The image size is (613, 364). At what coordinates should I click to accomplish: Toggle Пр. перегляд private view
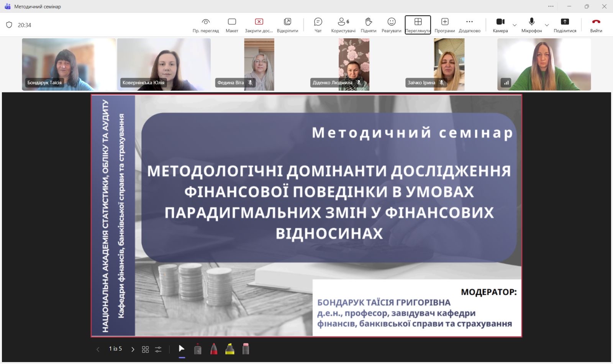206,25
